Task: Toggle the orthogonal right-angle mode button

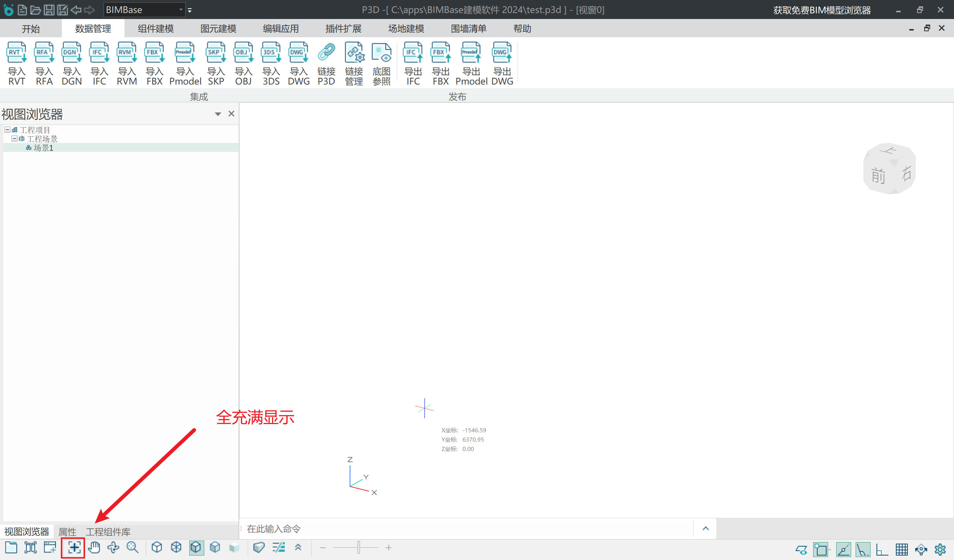Action: pyautogui.click(x=882, y=549)
